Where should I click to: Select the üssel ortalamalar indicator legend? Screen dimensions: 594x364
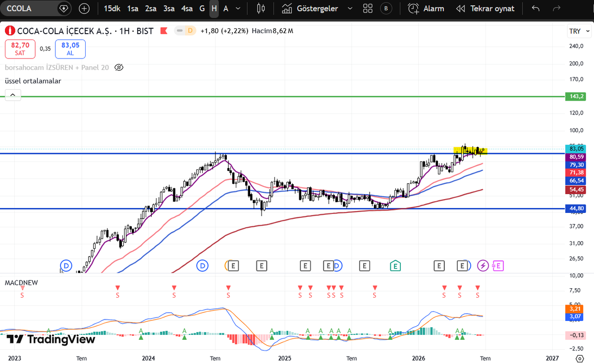[x=33, y=81]
